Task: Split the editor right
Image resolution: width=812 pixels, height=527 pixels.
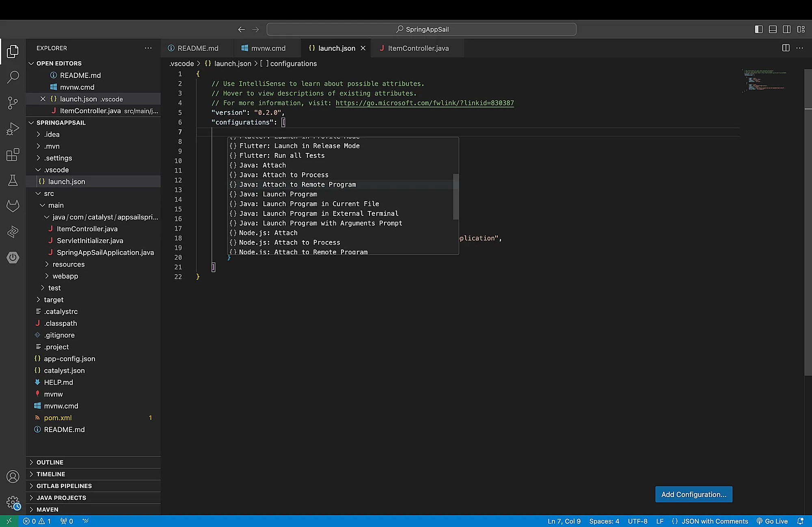Action: pyautogui.click(x=786, y=48)
